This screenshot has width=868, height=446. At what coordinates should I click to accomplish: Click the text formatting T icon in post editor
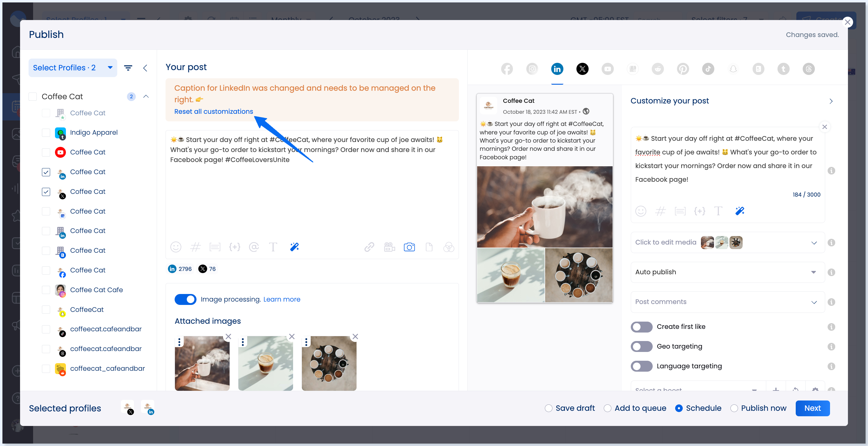point(273,247)
